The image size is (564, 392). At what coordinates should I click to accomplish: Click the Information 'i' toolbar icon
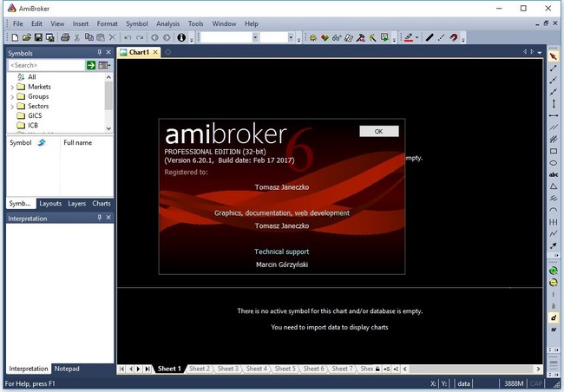181,37
